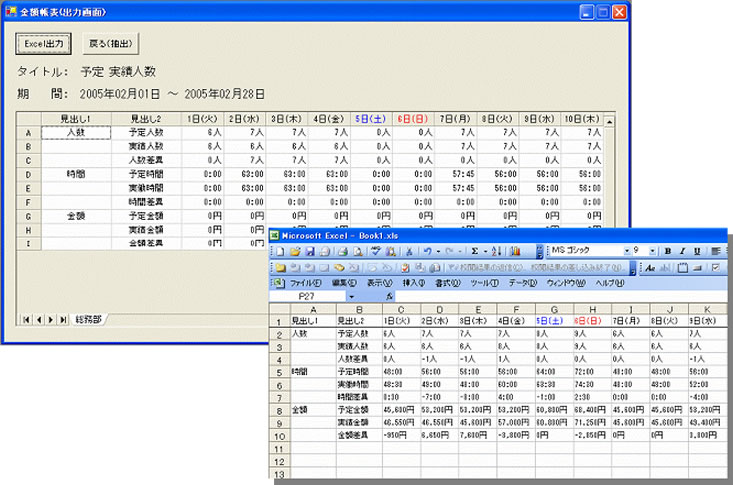This screenshot has height=485, width=733.
Task: Click row header G in output grid
Action: click(29, 217)
